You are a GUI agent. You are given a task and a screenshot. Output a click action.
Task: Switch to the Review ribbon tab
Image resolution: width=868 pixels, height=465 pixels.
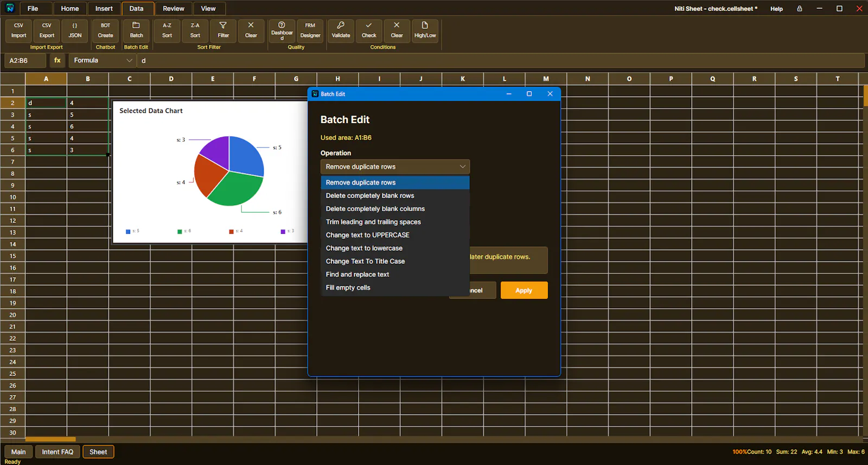coord(174,9)
